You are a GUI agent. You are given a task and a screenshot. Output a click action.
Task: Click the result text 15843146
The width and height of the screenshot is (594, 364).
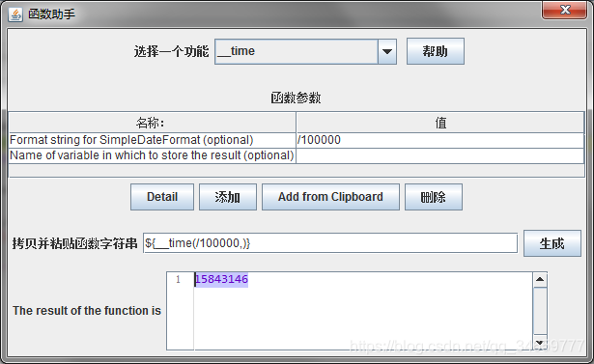(221, 280)
